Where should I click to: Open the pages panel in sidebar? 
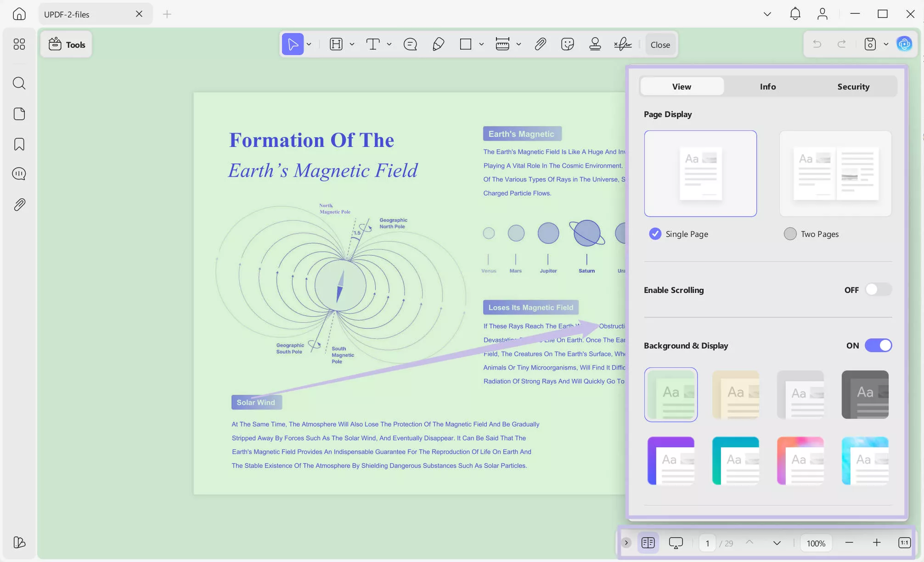point(19,114)
